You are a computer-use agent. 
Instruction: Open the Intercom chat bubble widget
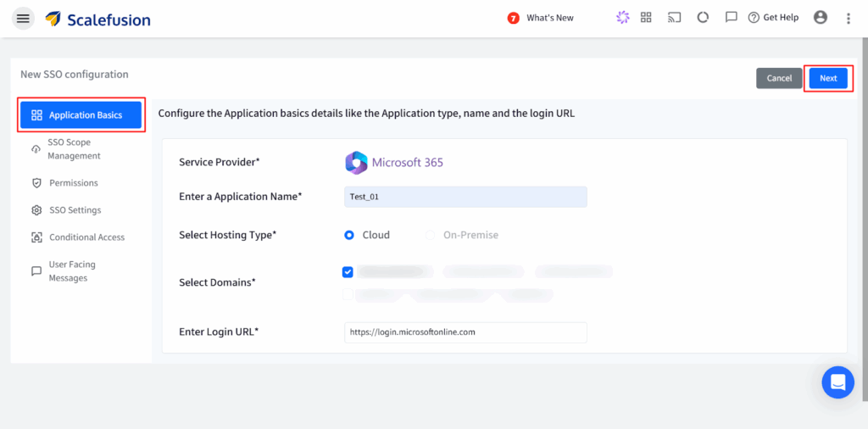pos(837,382)
